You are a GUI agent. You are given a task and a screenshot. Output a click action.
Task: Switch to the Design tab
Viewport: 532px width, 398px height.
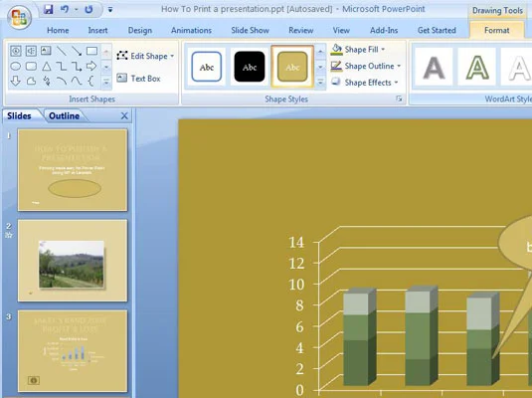click(x=140, y=30)
